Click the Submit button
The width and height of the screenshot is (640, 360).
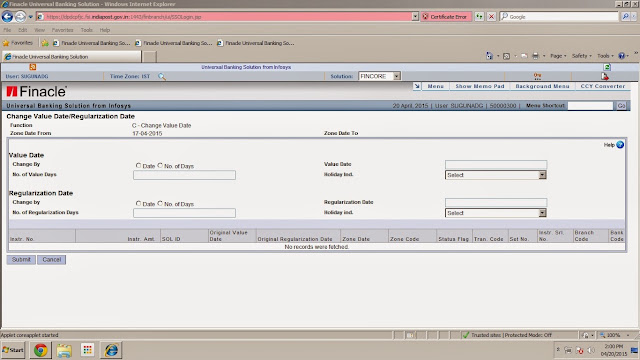point(21,260)
